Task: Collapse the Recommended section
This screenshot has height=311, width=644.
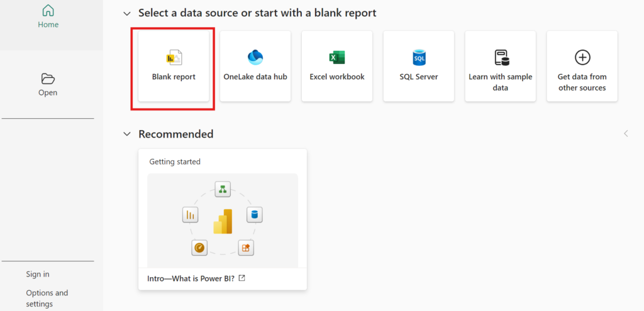Action: [127, 134]
